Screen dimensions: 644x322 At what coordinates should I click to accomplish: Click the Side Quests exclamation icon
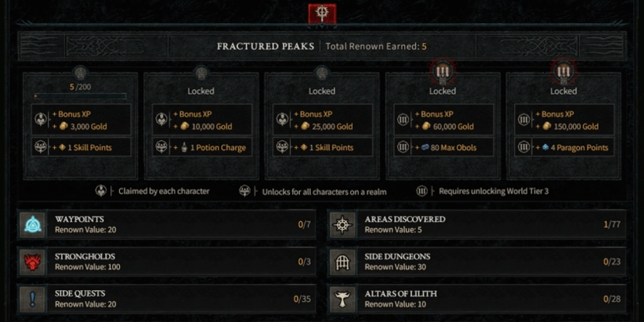[33, 299]
